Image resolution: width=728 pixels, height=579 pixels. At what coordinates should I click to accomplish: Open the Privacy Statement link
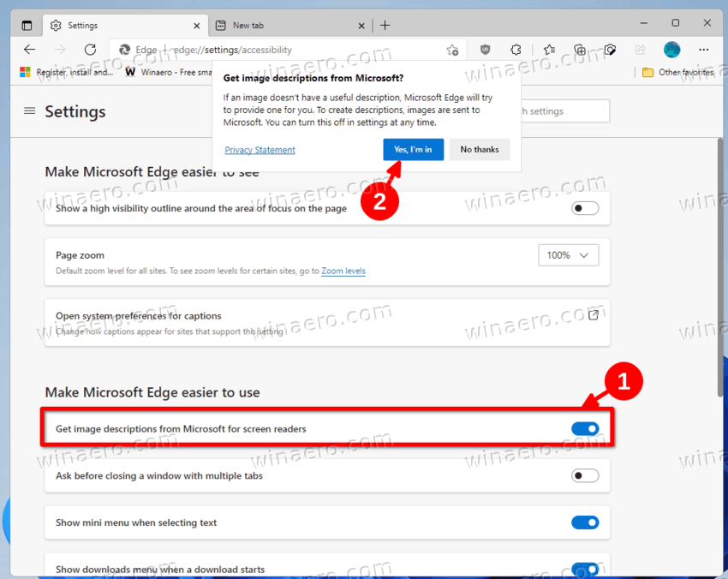tap(259, 149)
